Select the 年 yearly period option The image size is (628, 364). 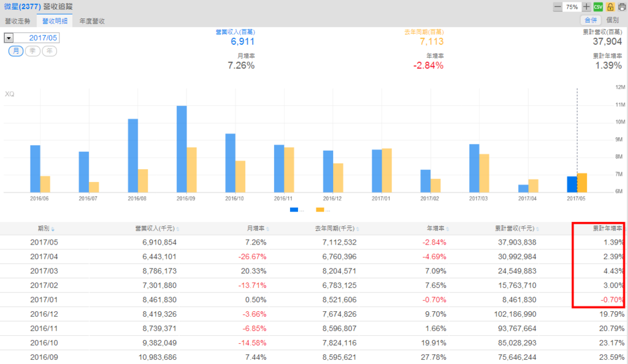point(50,51)
